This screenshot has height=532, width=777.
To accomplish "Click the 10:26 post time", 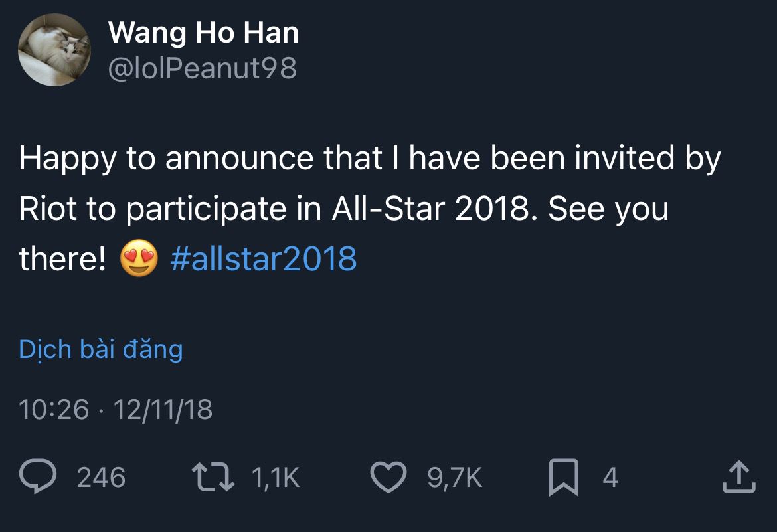I will 54,410.
